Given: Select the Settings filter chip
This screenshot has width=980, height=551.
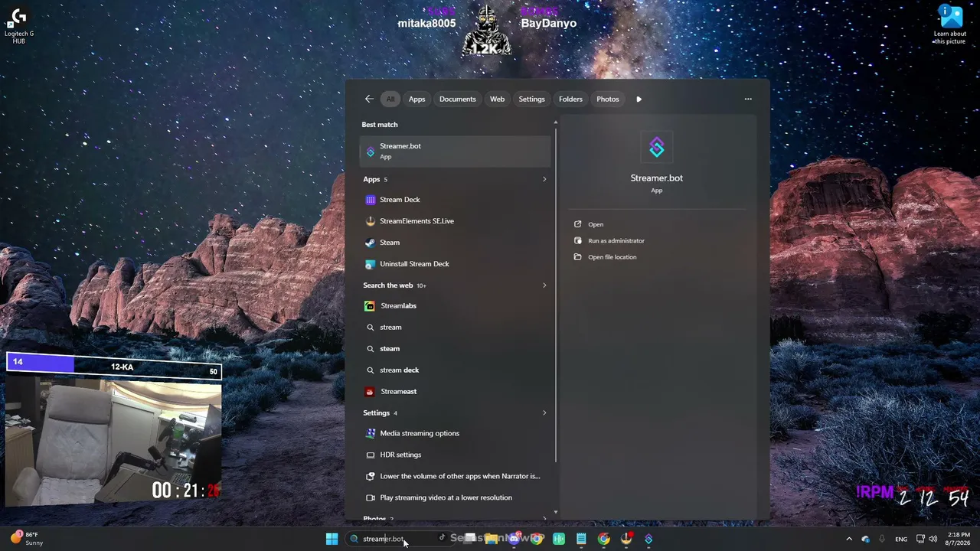Looking at the screenshot, I should pos(531,99).
